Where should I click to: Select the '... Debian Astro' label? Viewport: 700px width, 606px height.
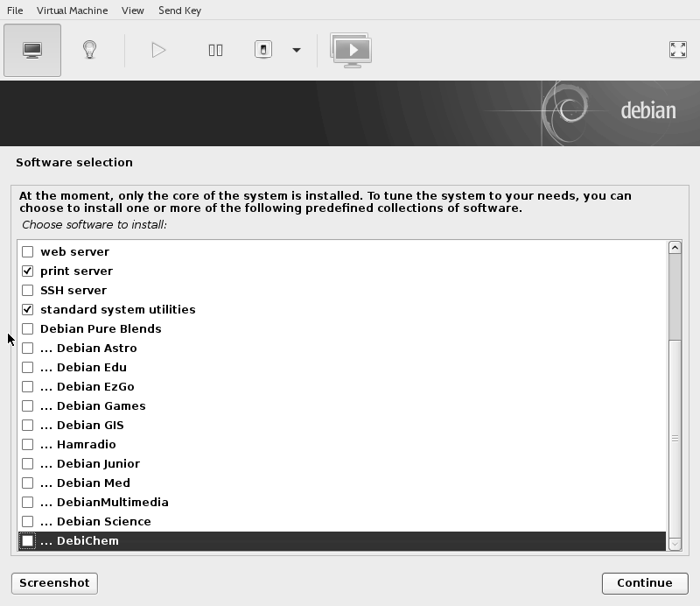(x=88, y=349)
